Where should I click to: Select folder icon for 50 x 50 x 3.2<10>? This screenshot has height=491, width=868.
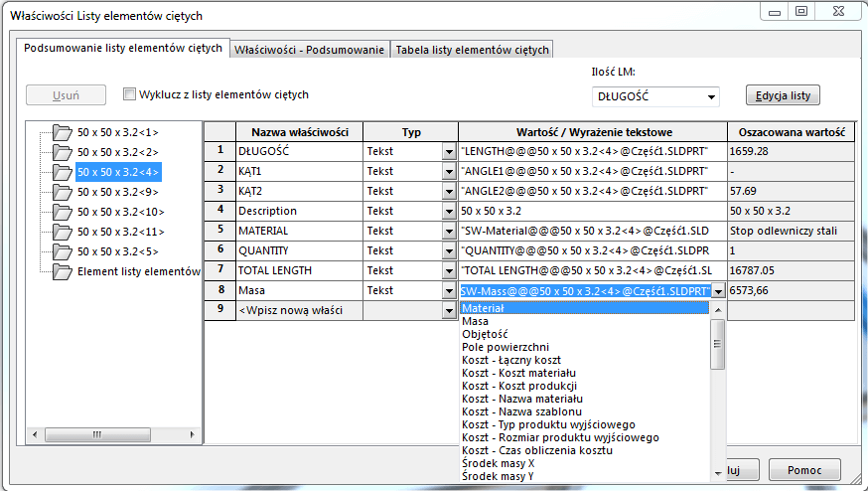pyautogui.click(x=63, y=212)
